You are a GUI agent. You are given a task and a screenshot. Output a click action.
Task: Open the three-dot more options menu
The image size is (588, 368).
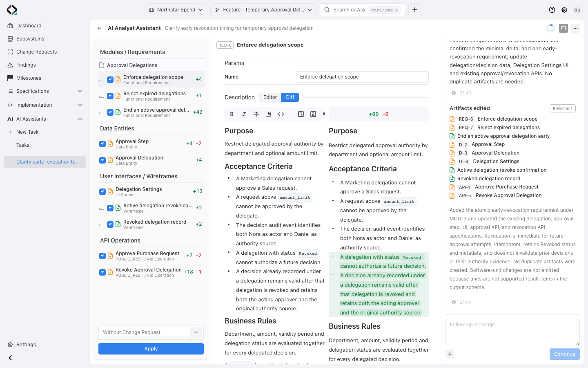575,28
